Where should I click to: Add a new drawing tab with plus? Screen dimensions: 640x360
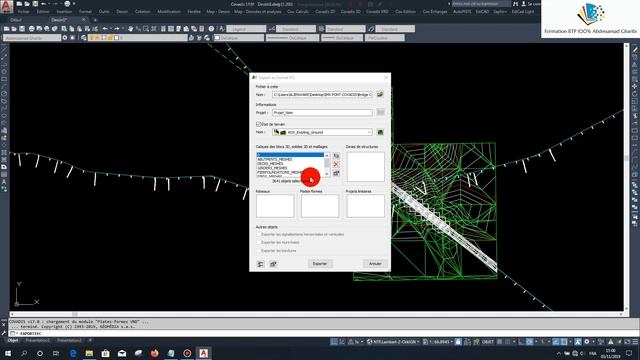[95, 20]
